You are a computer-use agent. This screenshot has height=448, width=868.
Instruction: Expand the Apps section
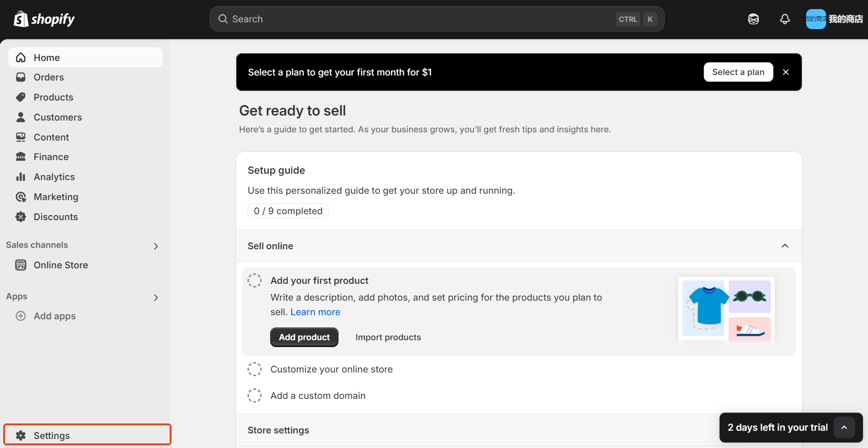point(156,297)
